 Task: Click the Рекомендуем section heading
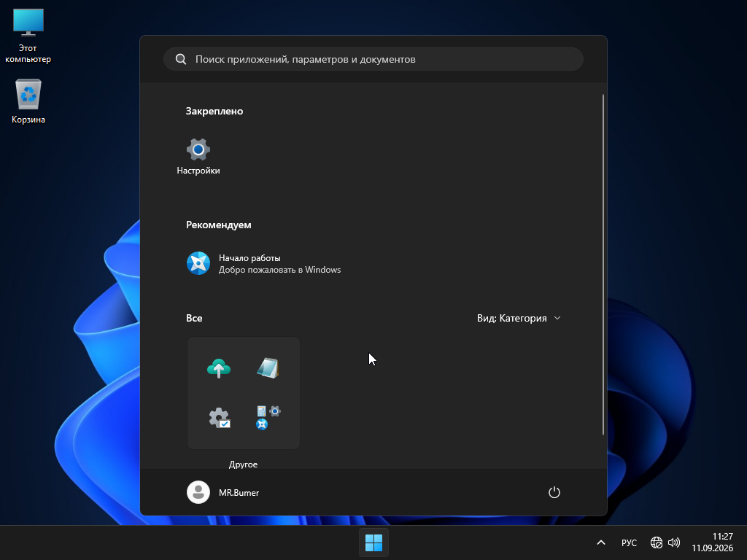tap(219, 225)
